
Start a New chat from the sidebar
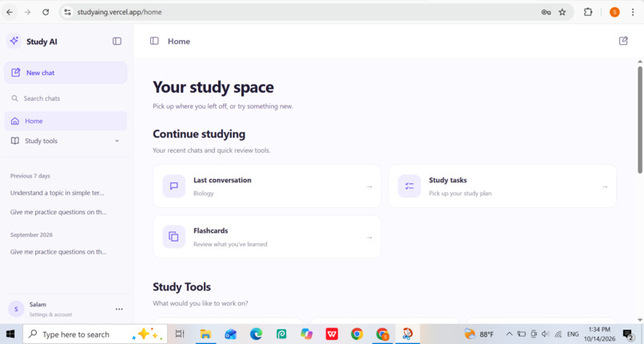(x=66, y=73)
